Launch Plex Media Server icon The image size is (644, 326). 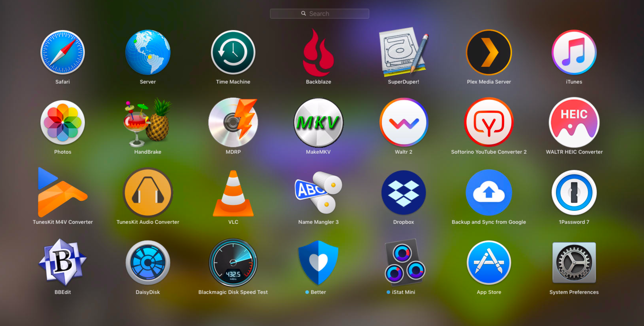(x=489, y=52)
